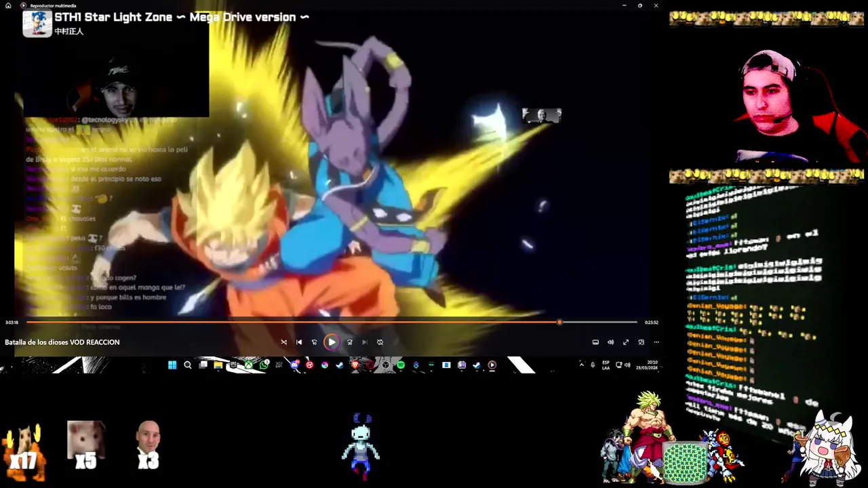Open more options ellipsis menu

[656, 342]
